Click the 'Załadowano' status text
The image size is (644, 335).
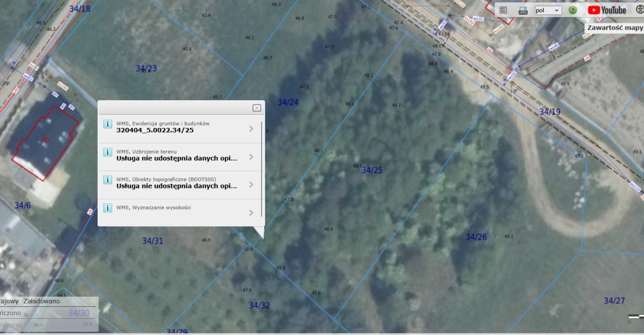41,301
